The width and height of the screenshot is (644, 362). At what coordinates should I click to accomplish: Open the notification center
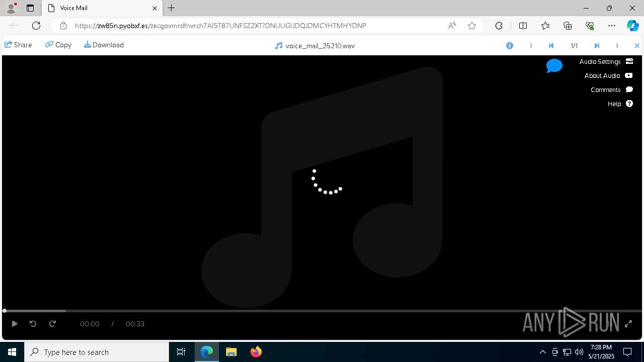point(627,352)
